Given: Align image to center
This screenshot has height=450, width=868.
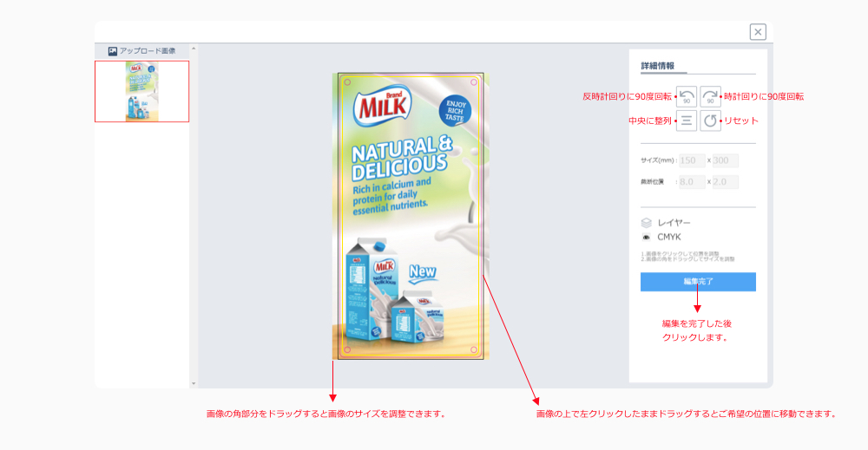Looking at the screenshot, I should 687,121.
